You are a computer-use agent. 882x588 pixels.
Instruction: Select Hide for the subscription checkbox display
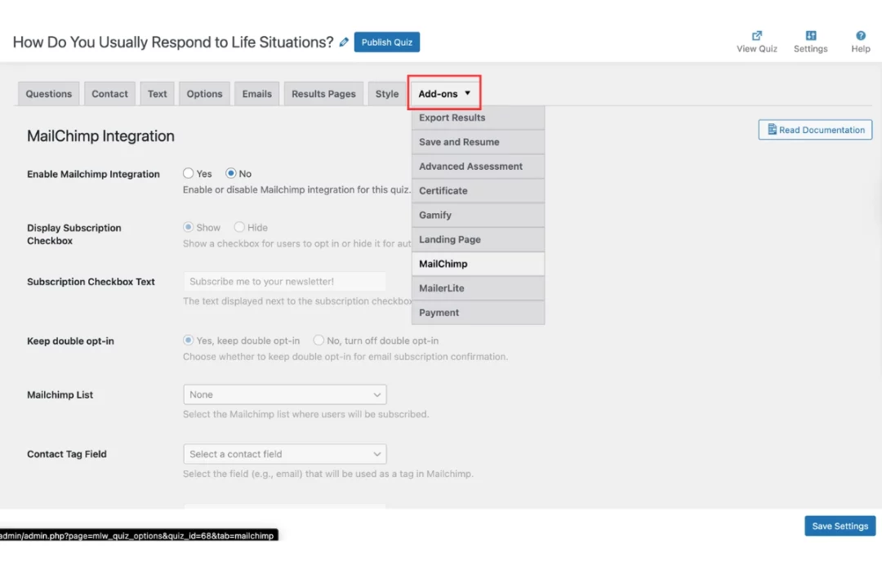point(238,227)
